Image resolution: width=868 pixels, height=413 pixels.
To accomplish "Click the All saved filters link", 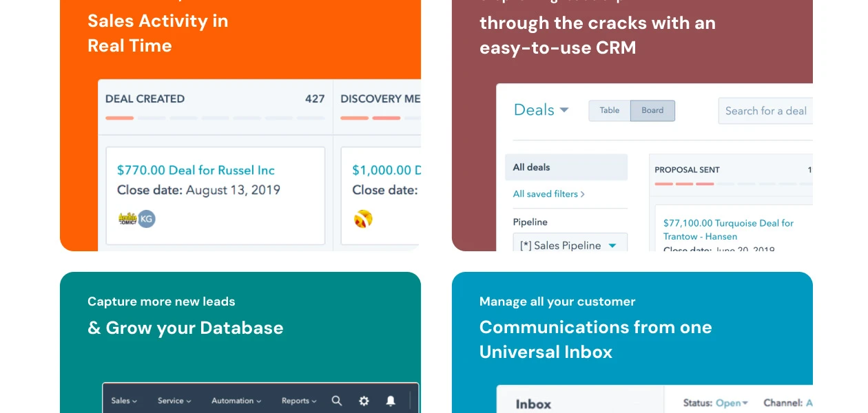I will tap(548, 194).
